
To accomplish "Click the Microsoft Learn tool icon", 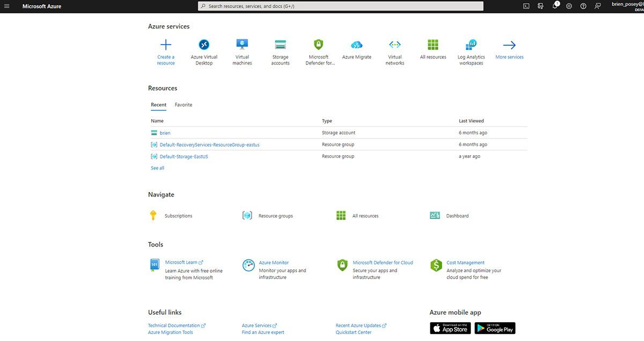I will (x=155, y=265).
